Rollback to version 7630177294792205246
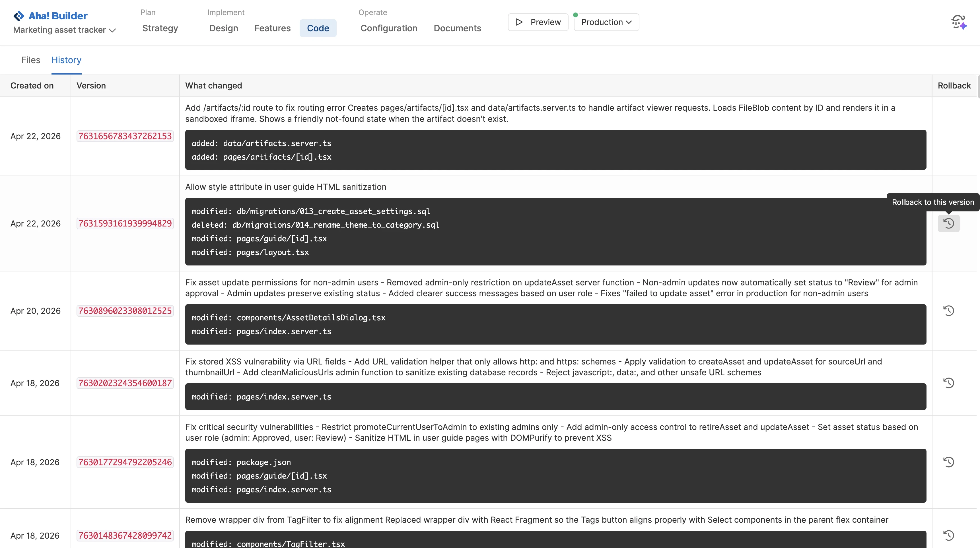 coord(948,462)
